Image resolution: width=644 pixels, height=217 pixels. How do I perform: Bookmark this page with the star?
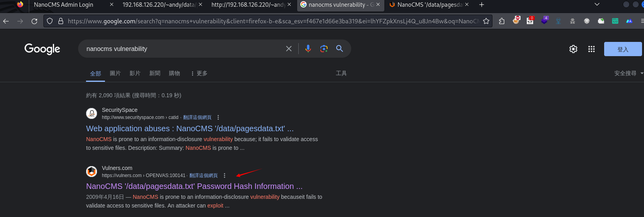pos(486,21)
